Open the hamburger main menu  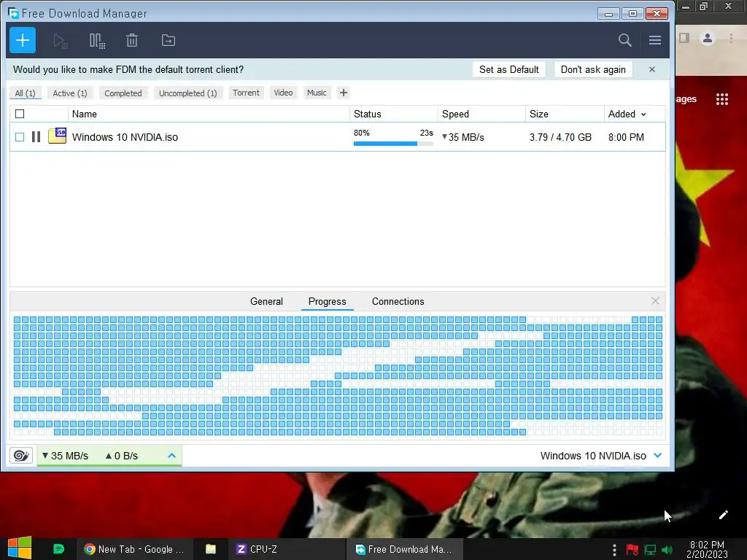click(654, 40)
